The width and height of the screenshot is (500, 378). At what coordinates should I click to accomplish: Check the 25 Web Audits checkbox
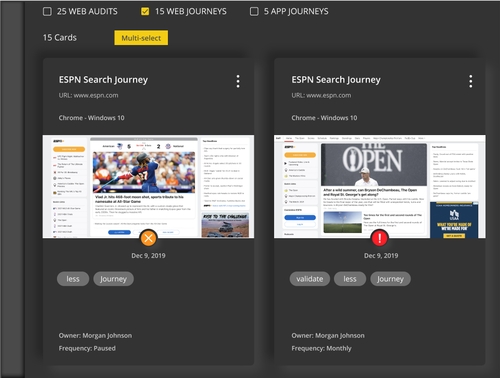tap(47, 12)
